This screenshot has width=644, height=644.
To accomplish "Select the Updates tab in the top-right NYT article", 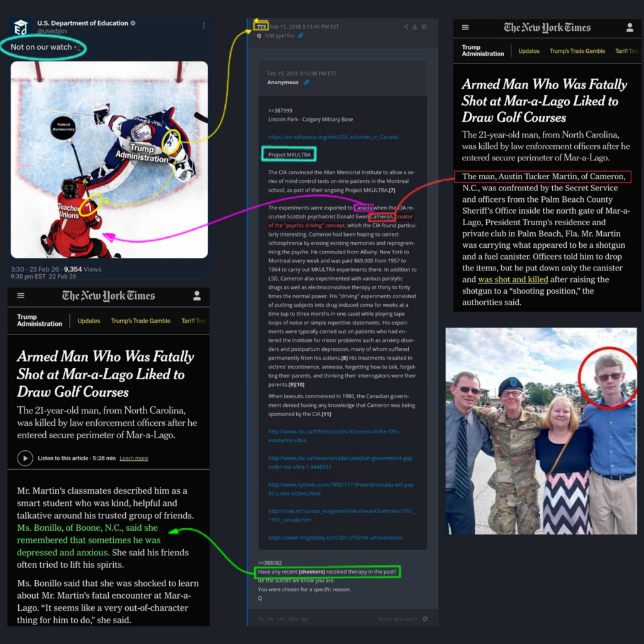I will pyautogui.click(x=528, y=51).
